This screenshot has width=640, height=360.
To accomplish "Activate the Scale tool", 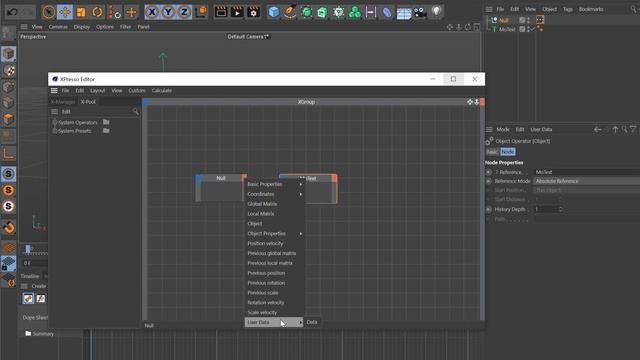I will click(81, 12).
